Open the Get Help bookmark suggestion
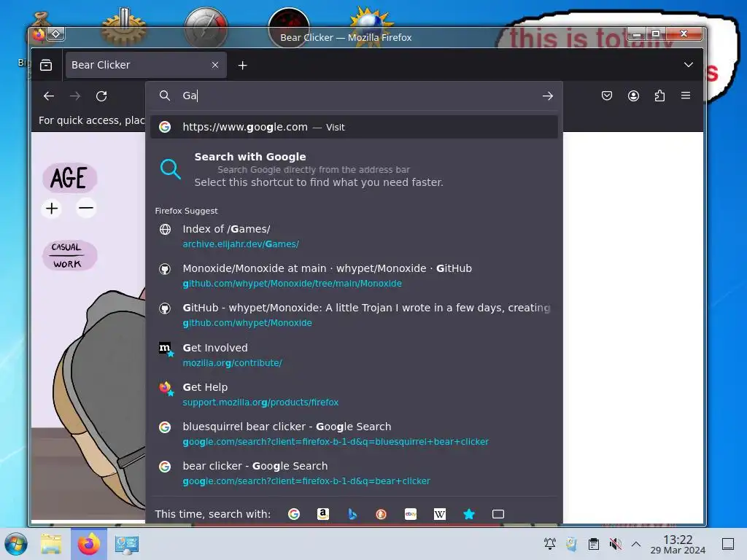The height and width of the screenshot is (560, 747). point(354,394)
